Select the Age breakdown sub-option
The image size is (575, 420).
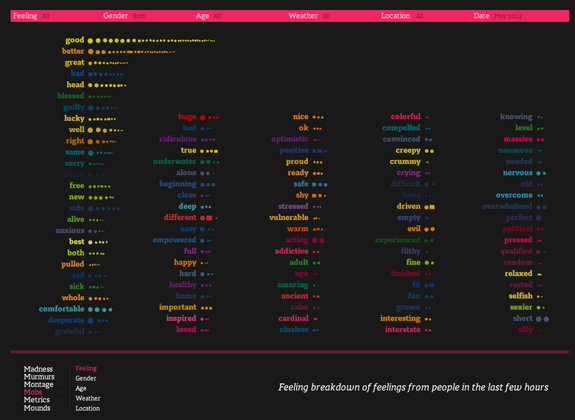click(x=81, y=388)
